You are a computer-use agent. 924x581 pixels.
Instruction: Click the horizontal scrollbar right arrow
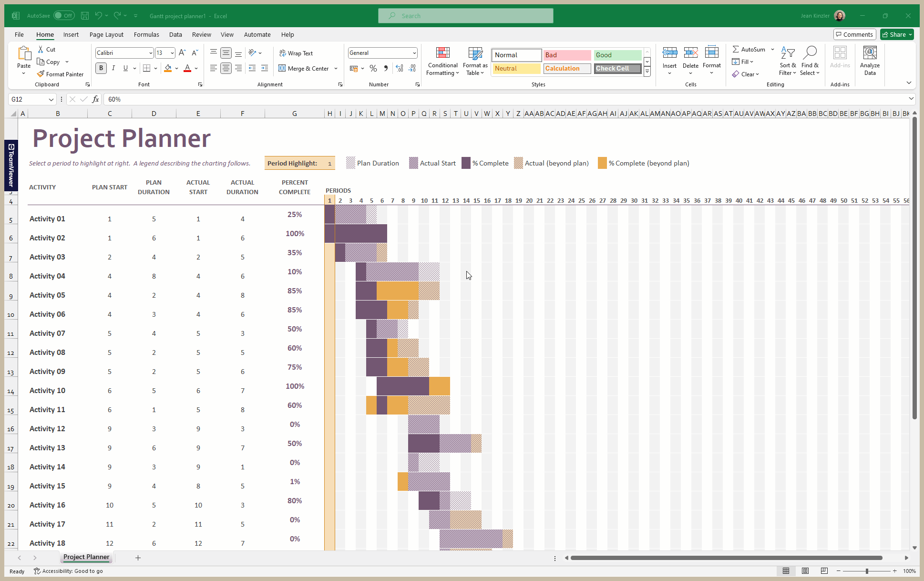click(907, 557)
